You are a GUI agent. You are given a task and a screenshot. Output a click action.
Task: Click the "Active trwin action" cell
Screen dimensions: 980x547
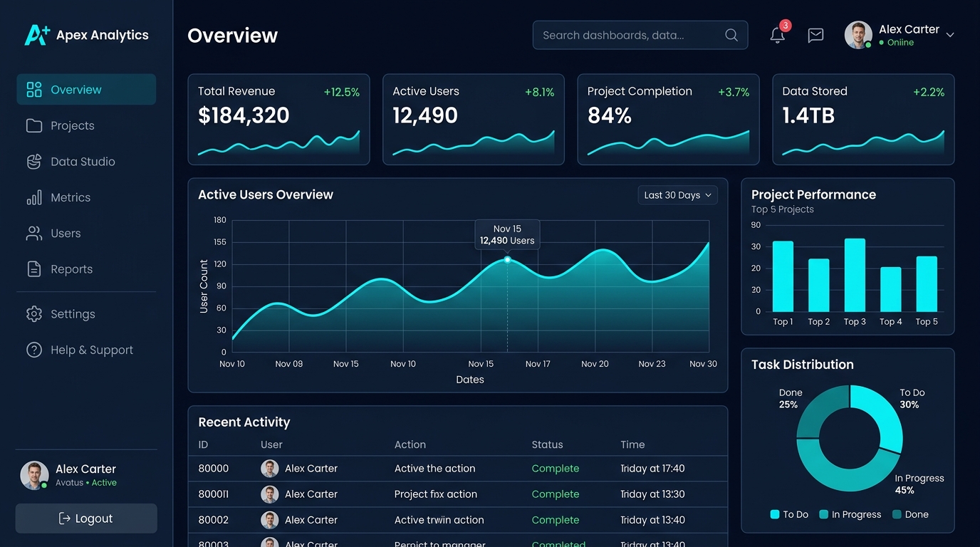pos(439,520)
